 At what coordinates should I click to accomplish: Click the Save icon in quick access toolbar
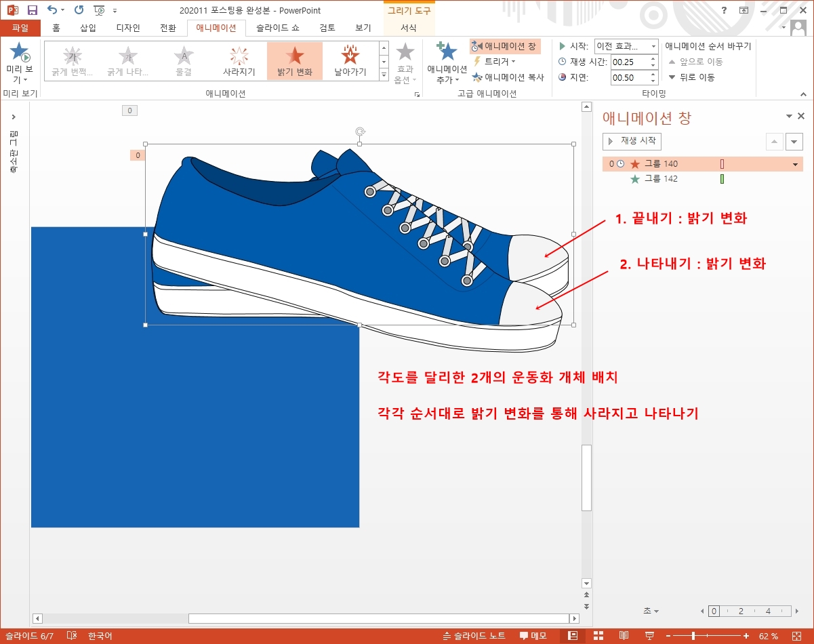coord(32,10)
